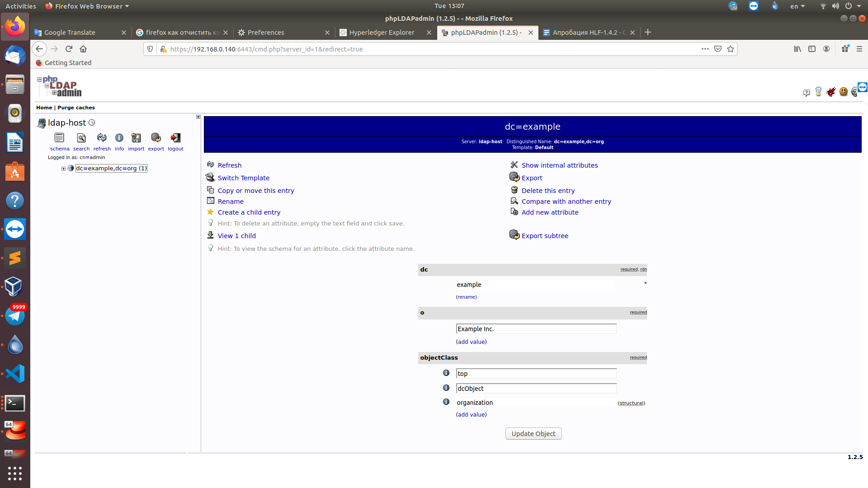Viewport: 868px width, 488px height.
Task: Click the smiley donate icon in the top right
Action: tap(843, 92)
